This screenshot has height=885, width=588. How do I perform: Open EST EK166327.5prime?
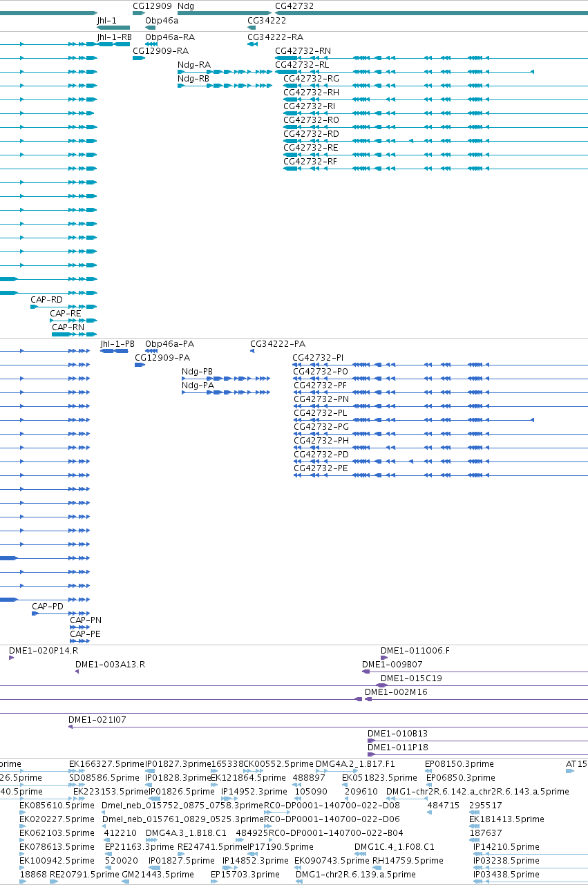pos(106,764)
